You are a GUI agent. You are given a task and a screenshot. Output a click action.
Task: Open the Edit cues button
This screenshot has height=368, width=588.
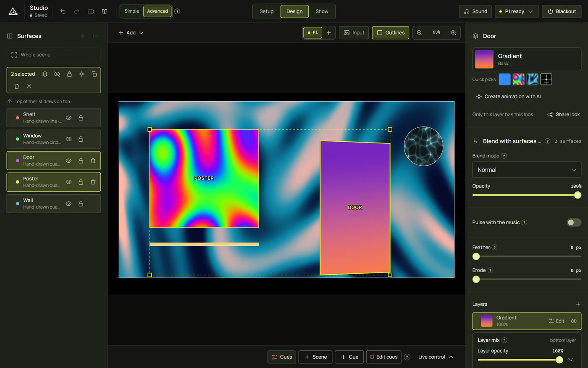click(383, 357)
